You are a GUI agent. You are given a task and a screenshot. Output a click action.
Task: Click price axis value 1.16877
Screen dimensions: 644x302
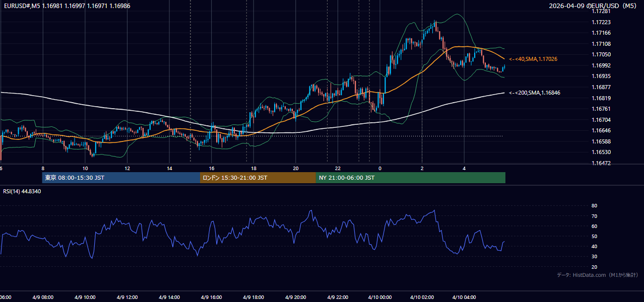(x=601, y=87)
